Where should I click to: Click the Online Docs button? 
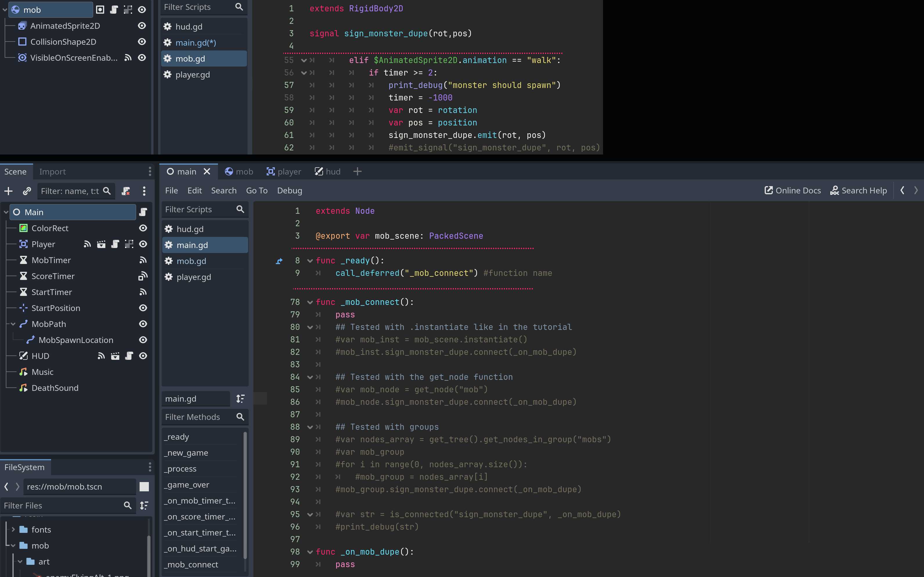click(x=793, y=190)
